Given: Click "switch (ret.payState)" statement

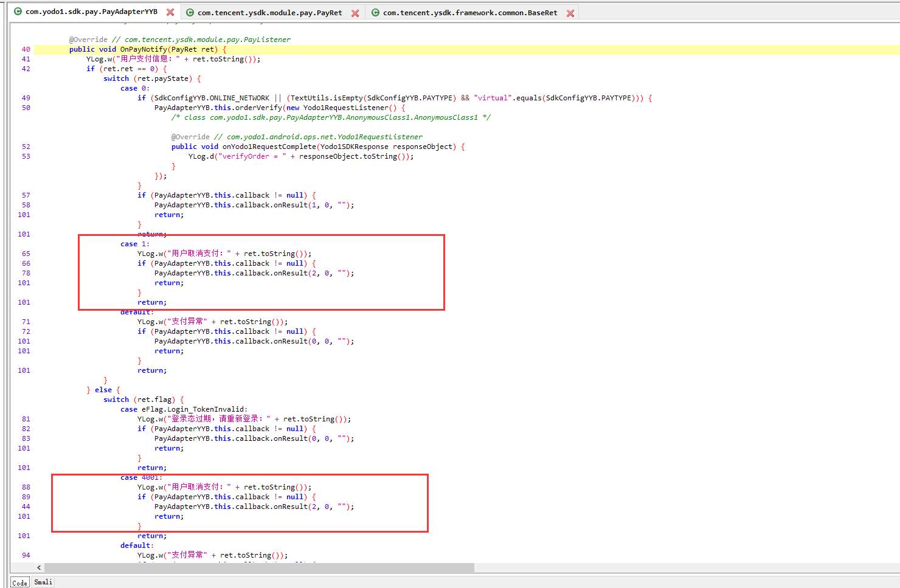Looking at the screenshot, I should 152,78.
